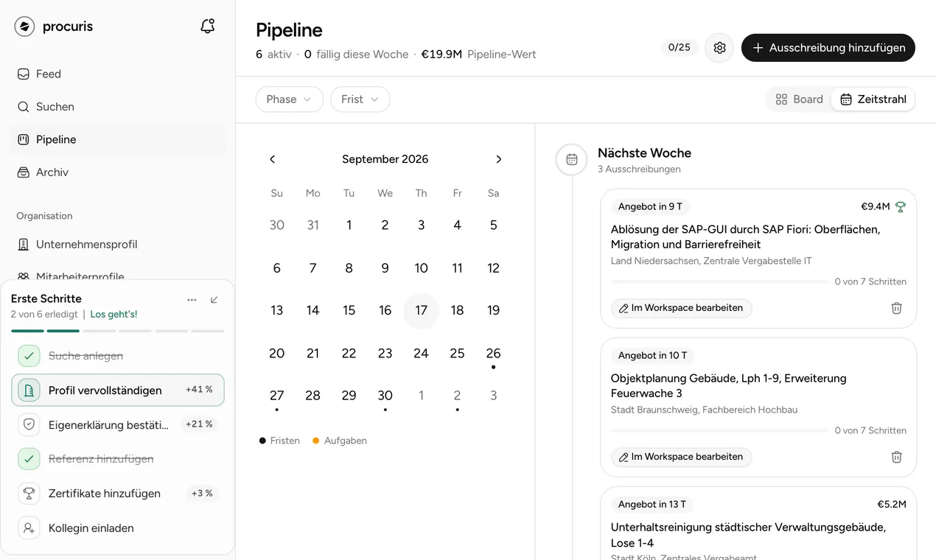Click the procuris logo icon
The height and width of the screenshot is (560, 936).
(24, 27)
